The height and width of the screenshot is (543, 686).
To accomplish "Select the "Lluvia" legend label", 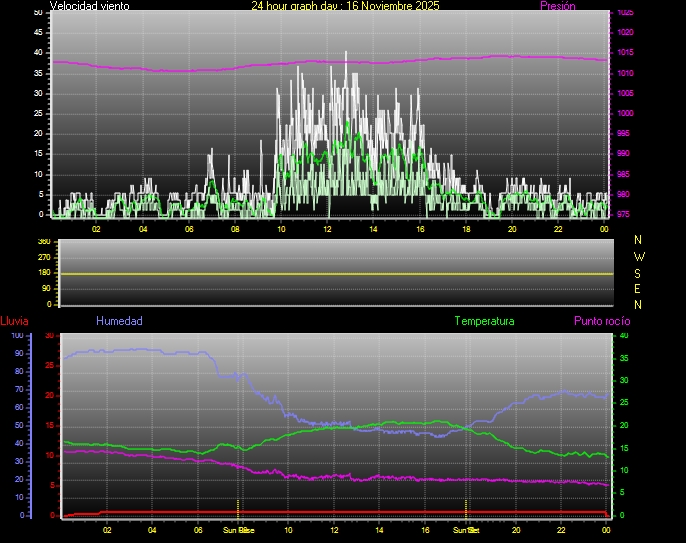I will [x=14, y=321].
